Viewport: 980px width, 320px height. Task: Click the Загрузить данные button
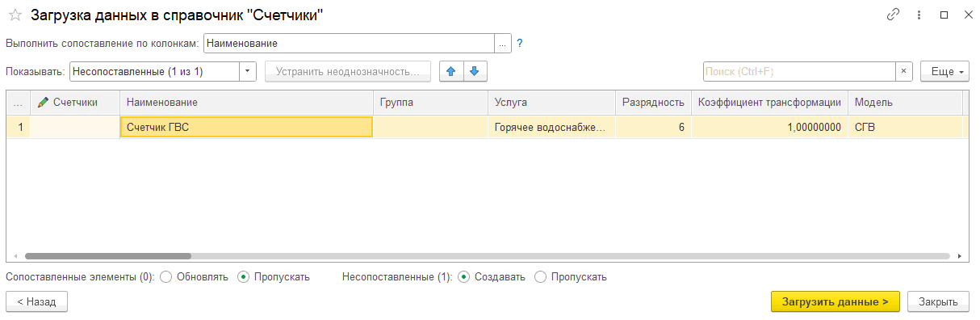tap(836, 301)
